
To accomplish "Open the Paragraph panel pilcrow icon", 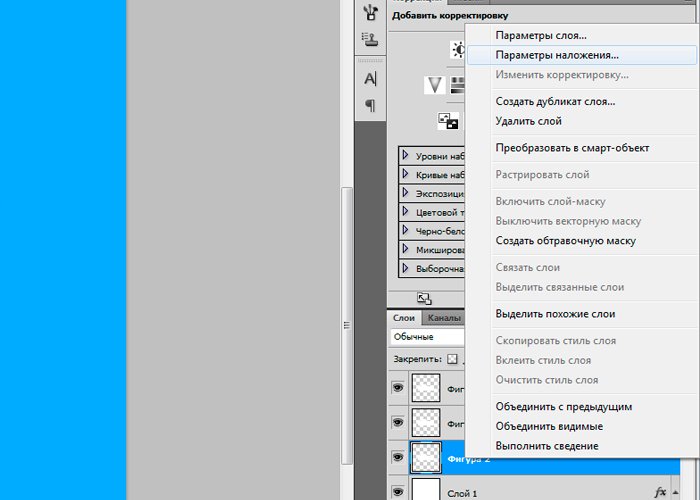I will point(370,105).
